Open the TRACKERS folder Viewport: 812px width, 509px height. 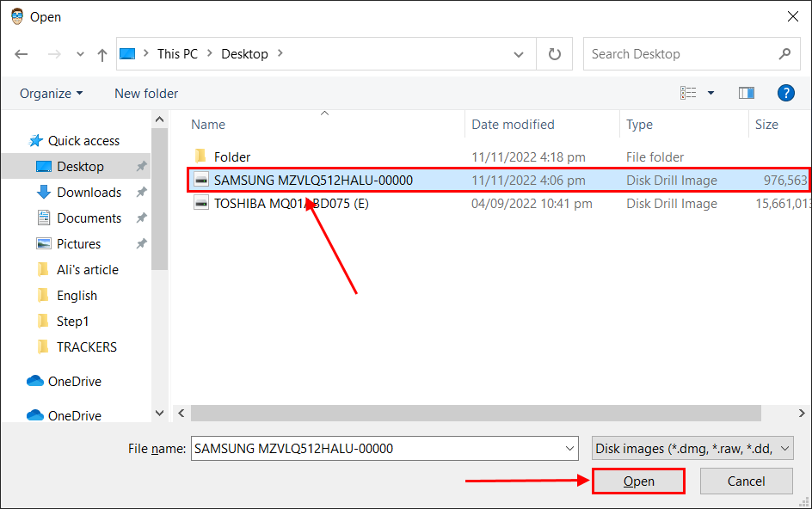[x=87, y=346]
